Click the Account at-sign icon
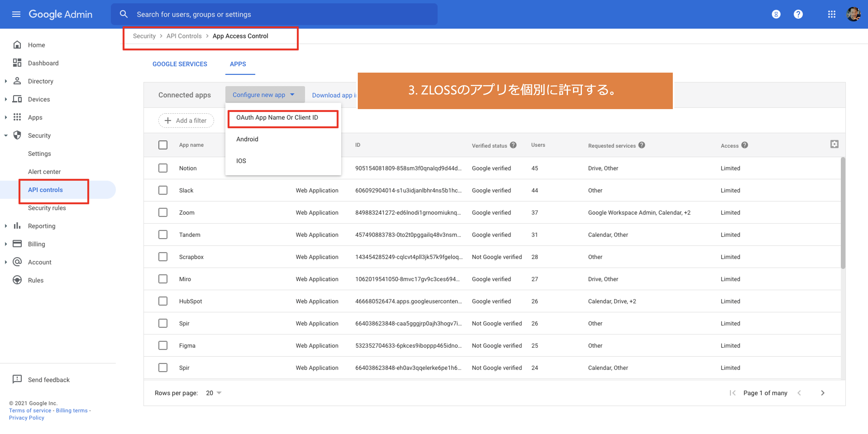 point(17,262)
